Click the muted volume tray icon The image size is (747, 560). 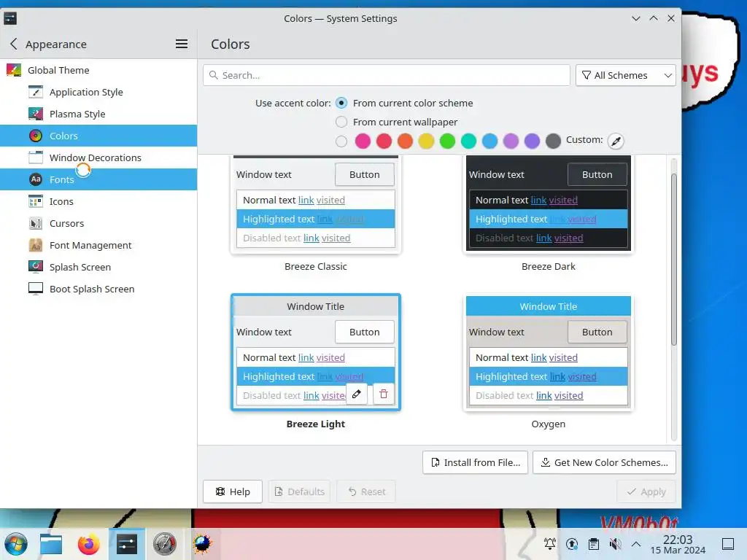pyautogui.click(x=615, y=544)
